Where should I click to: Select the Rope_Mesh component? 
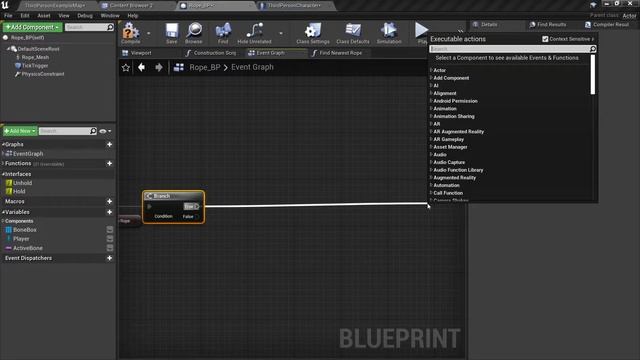35,58
